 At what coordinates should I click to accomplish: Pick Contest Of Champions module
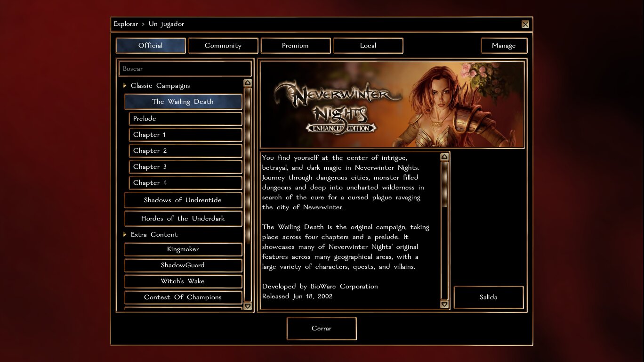pos(183,297)
